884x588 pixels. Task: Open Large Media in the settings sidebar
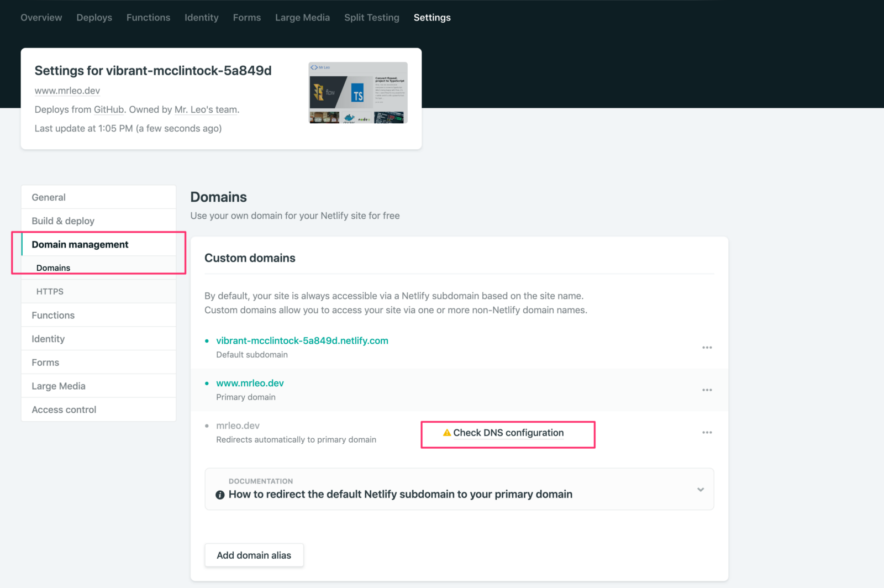point(98,386)
